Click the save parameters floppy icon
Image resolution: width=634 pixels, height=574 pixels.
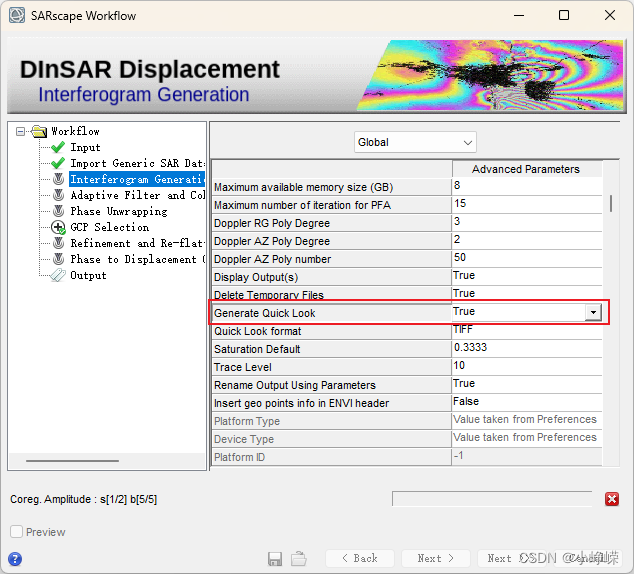[x=275, y=559]
